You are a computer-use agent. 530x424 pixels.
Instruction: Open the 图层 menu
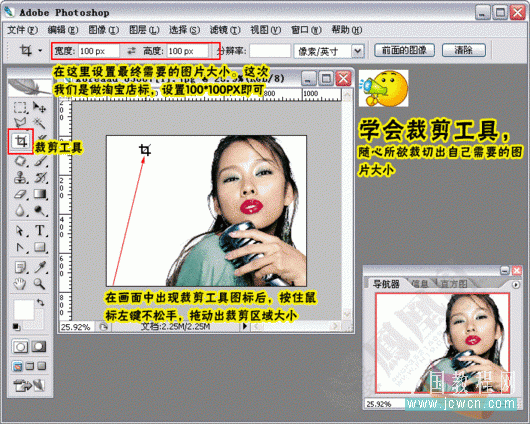[x=144, y=30]
